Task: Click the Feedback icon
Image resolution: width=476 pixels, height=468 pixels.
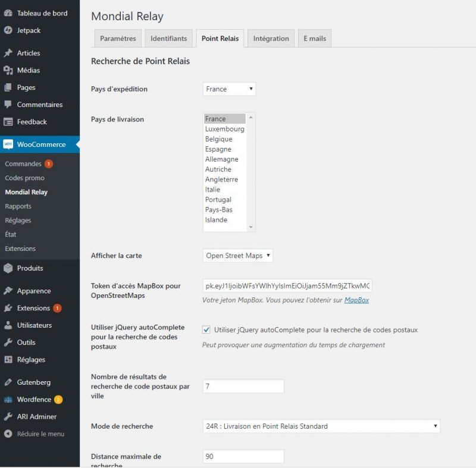Action: [8, 122]
